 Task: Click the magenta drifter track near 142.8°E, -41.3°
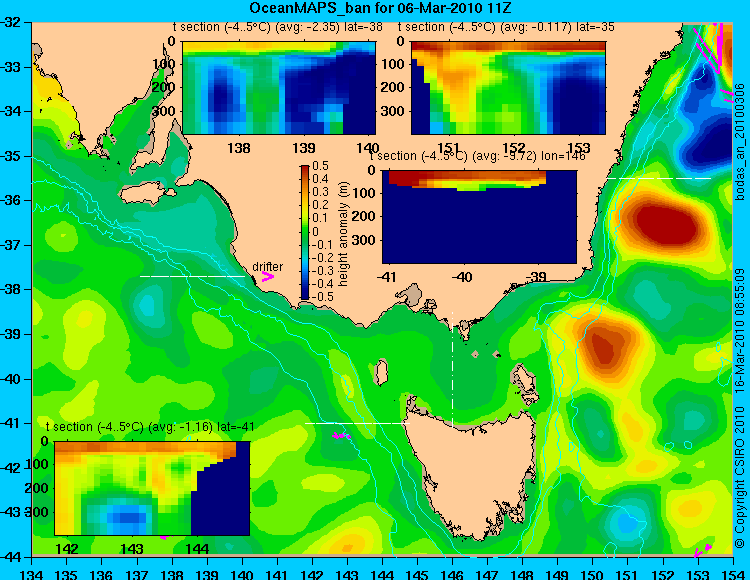click(x=342, y=436)
